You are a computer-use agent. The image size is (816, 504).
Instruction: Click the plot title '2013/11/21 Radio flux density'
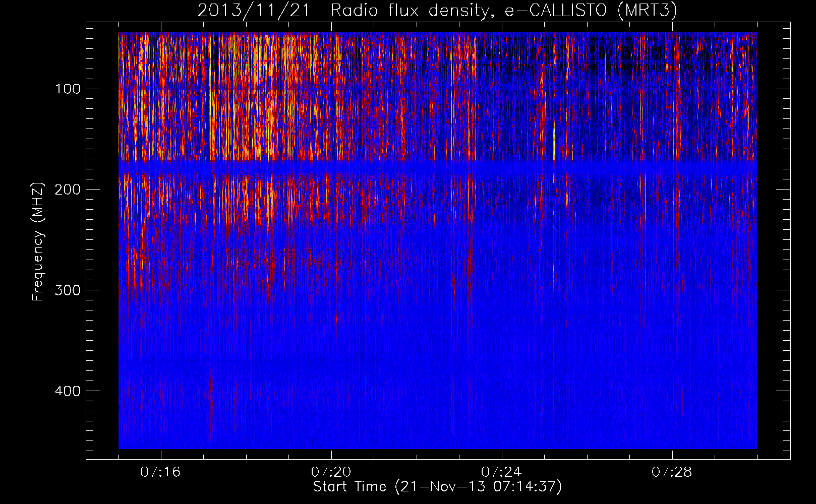pyautogui.click(x=437, y=10)
